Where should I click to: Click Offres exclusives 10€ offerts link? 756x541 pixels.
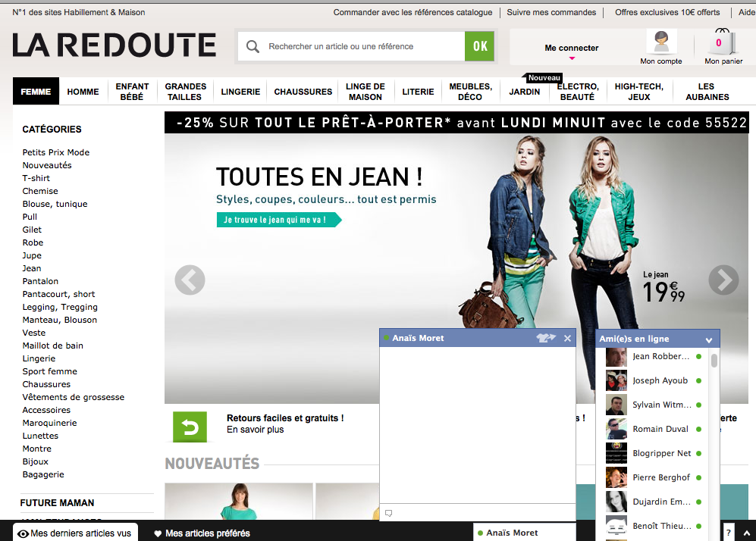[667, 13]
